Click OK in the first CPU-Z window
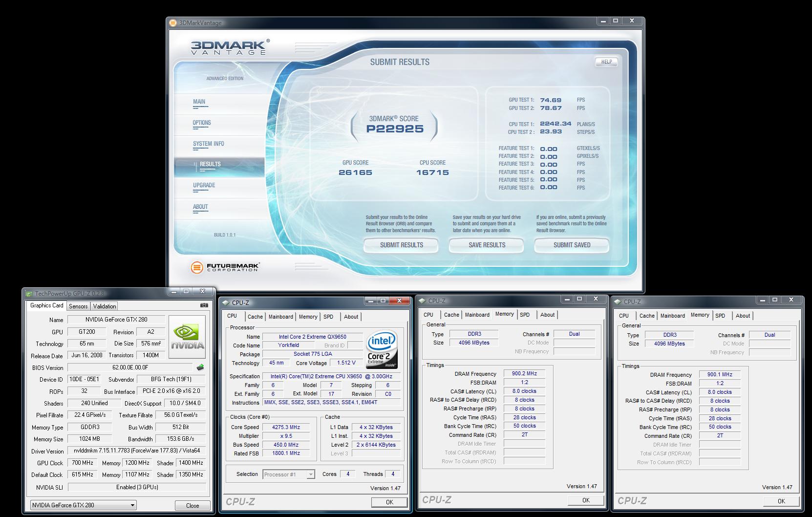 click(x=389, y=502)
